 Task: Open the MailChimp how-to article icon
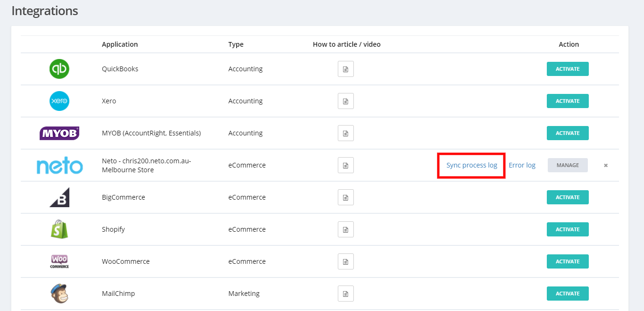345,294
